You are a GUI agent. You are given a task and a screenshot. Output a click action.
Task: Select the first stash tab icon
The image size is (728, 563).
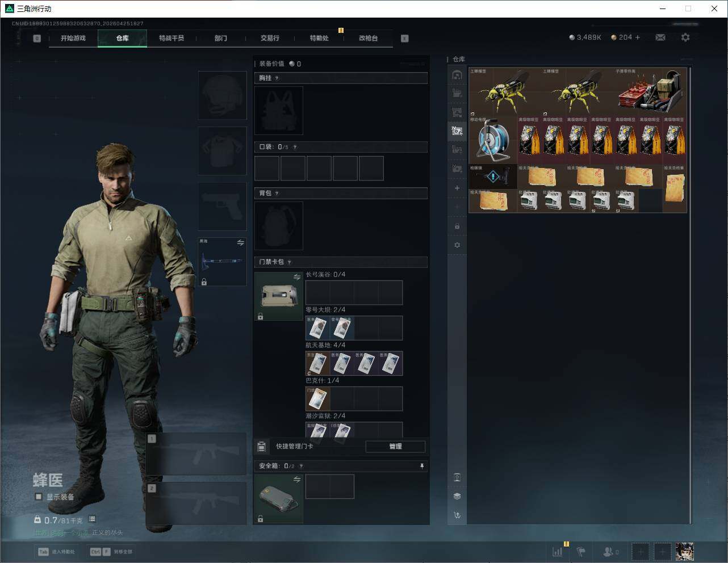point(457,75)
